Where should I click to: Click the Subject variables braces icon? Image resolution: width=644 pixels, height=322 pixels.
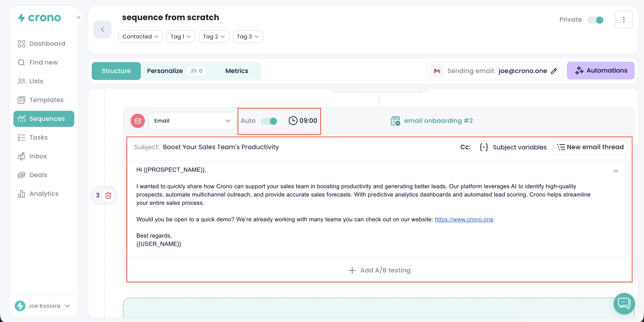[x=484, y=147]
